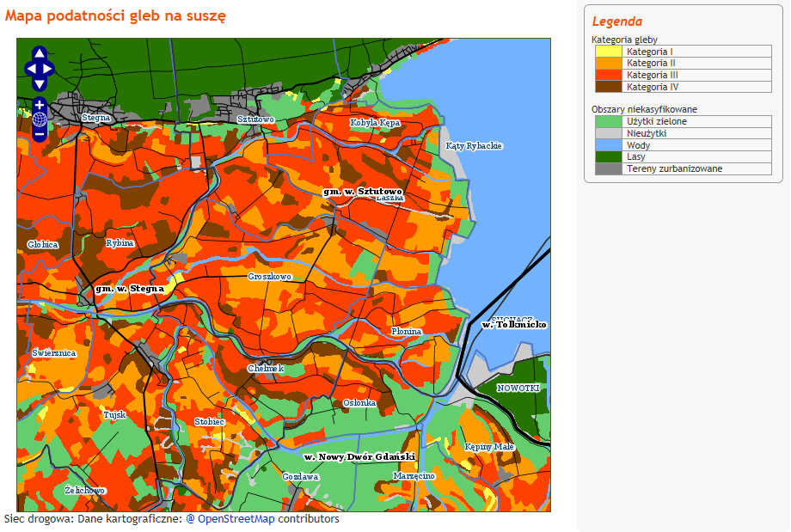Viewport: 791px width, 532px height.
Task: Zoom out using the minus button
Action: point(40,134)
